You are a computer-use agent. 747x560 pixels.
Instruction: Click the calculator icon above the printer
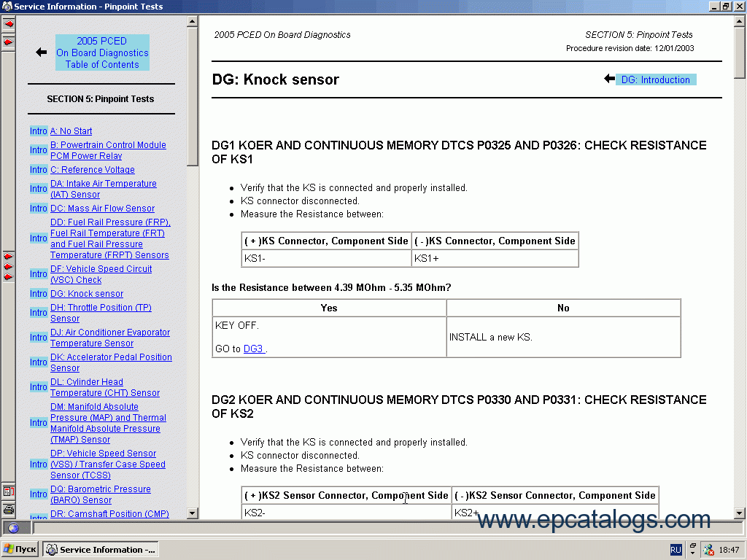[8, 491]
